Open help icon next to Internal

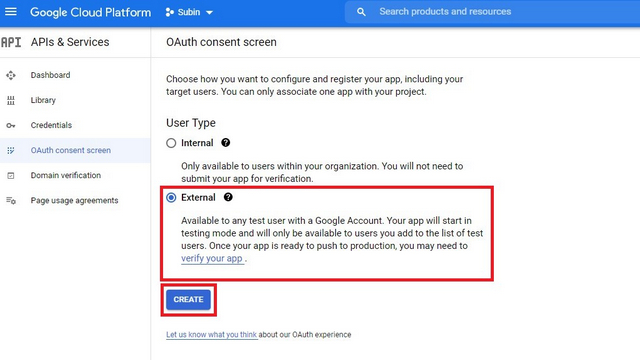tap(226, 142)
